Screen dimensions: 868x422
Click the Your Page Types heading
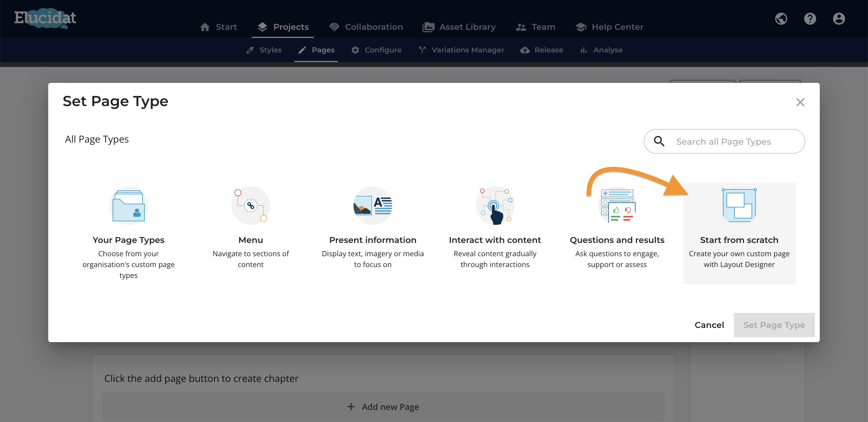pyautogui.click(x=128, y=240)
